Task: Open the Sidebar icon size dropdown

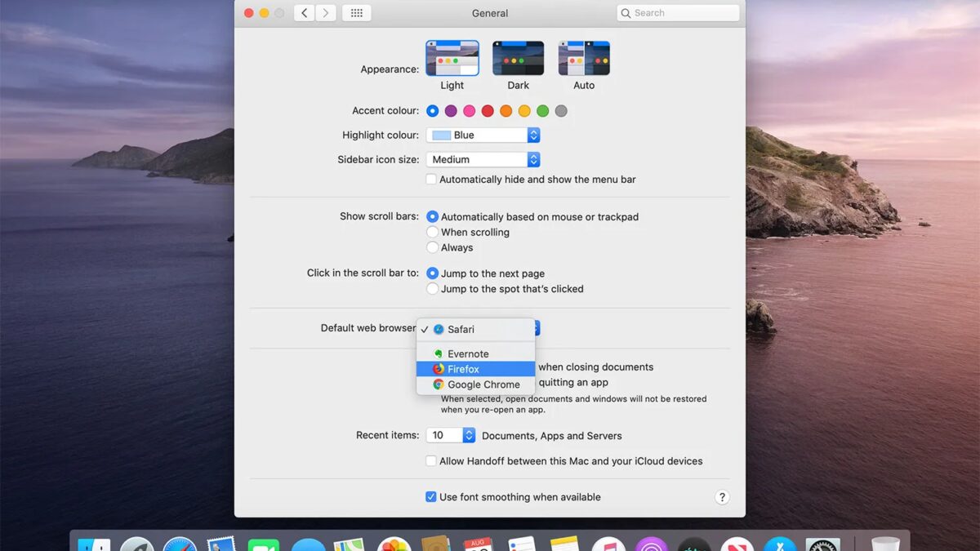Action: click(x=482, y=159)
